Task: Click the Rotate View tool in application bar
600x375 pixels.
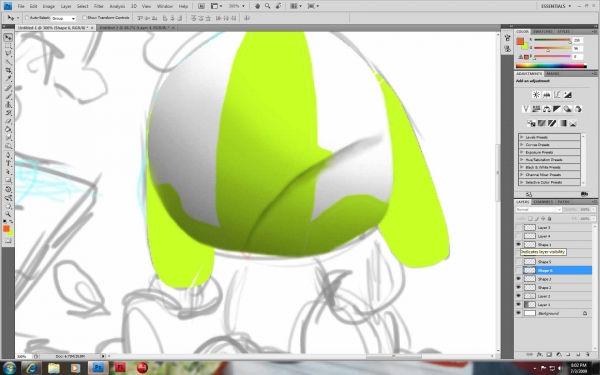Action: [x=278, y=6]
